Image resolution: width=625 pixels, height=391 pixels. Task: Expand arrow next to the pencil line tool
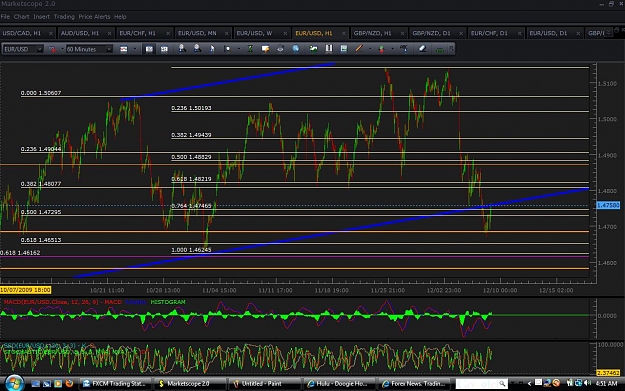[370, 49]
